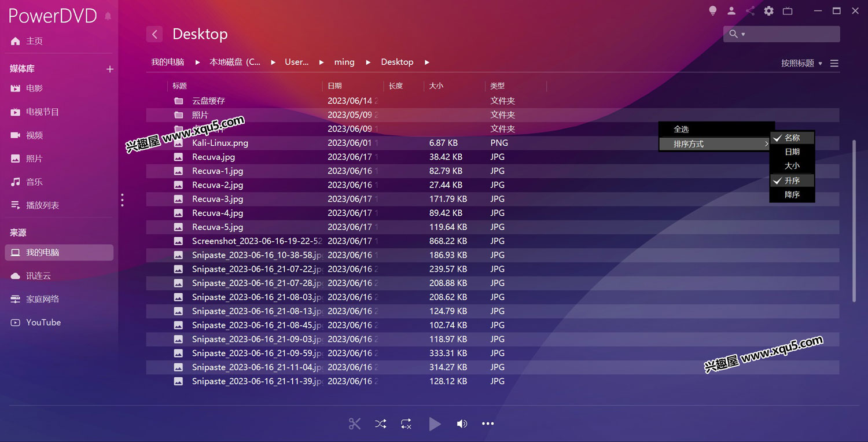Click the scissors trim icon

pyautogui.click(x=355, y=424)
